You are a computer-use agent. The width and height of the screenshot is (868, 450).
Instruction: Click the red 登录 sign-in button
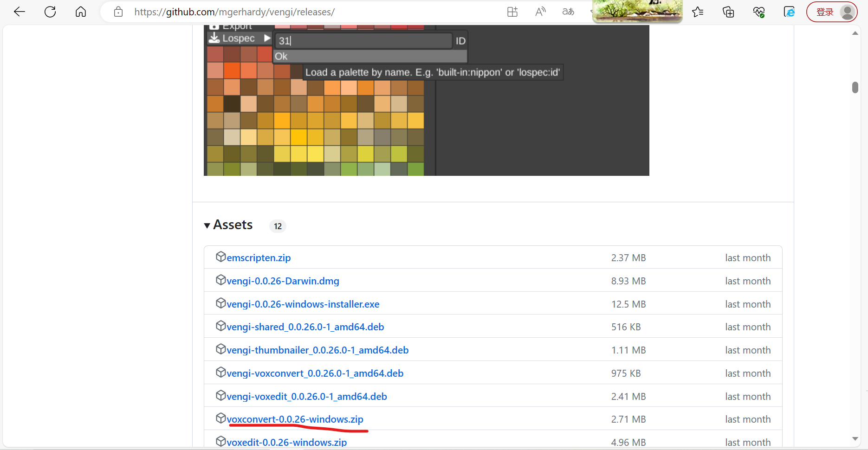click(x=832, y=12)
